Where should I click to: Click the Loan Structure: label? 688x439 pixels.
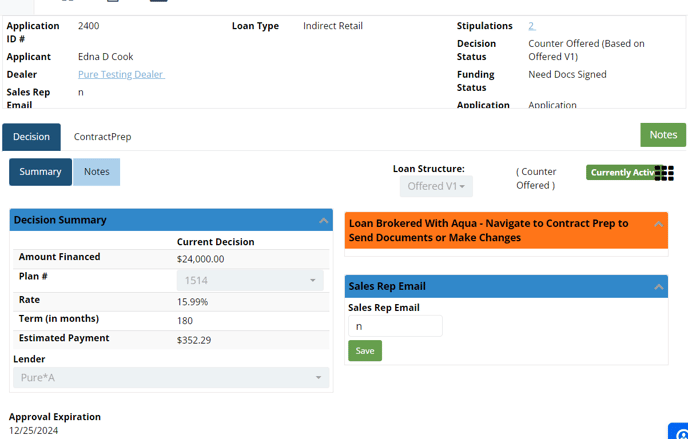(x=429, y=169)
